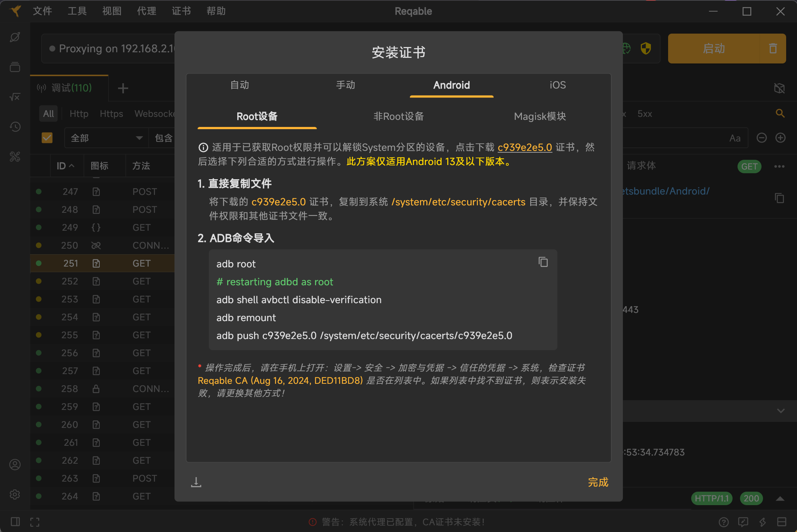Open the user account sidebar icon
Viewport: 797px width, 532px height.
tap(15, 465)
